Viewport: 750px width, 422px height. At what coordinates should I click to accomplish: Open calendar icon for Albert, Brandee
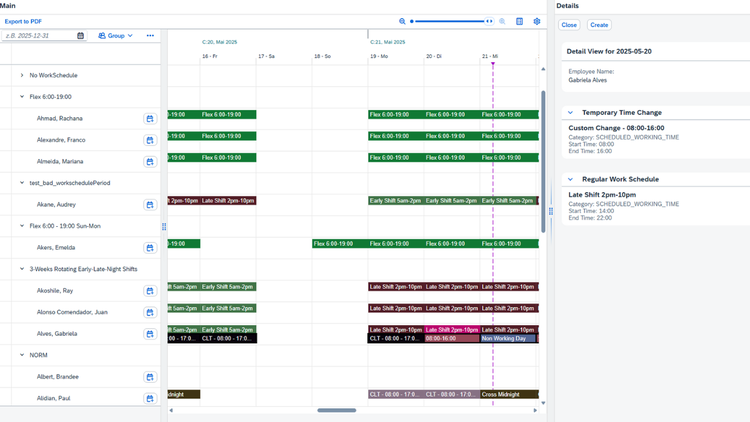(150, 377)
